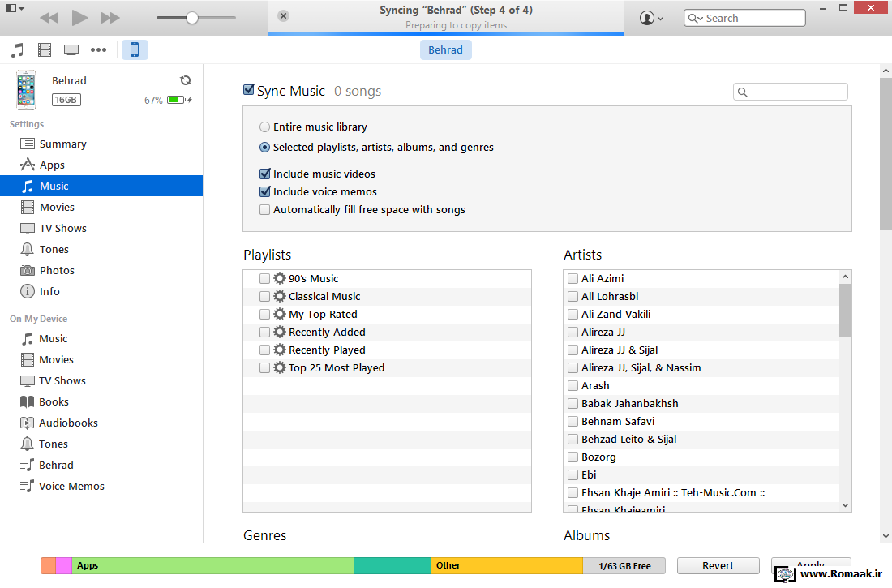Select Entire music library option
Viewport: 892px width, 588px height.
(x=264, y=127)
